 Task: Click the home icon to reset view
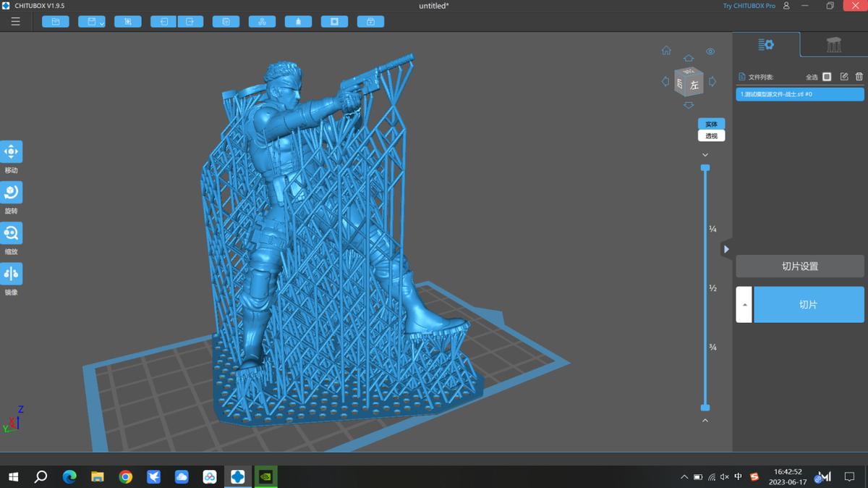(665, 50)
